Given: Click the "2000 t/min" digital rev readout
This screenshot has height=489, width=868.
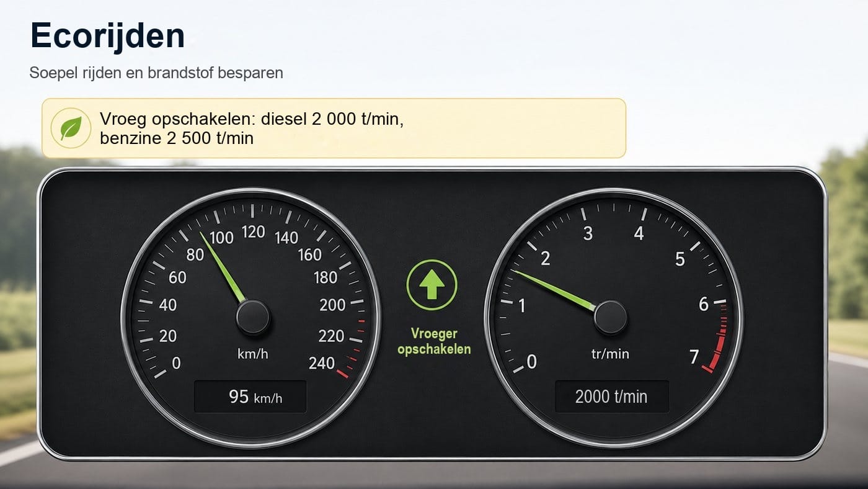Looking at the screenshot, I should (x=611, y=397).
